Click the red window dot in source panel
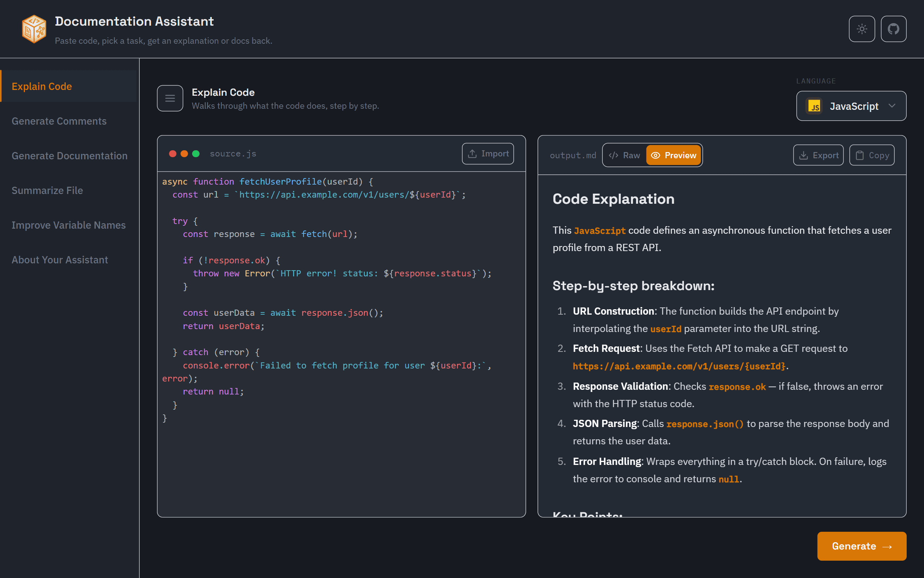 [173, 154]
